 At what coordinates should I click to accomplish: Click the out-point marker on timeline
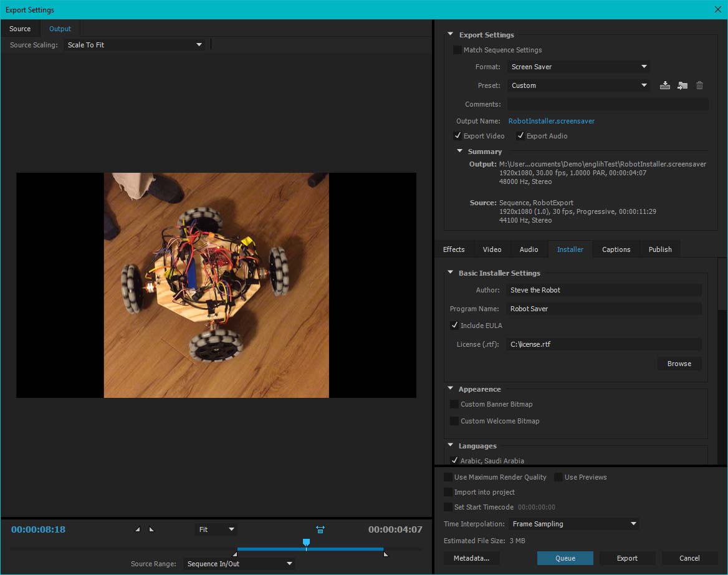(385, 553)
